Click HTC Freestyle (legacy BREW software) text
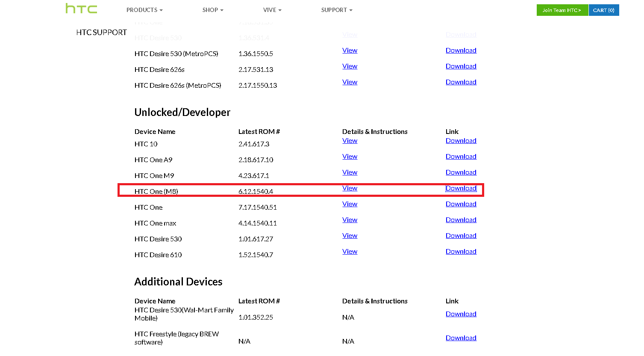The height and width of the screenshot is (356, 644). point(176,338)
